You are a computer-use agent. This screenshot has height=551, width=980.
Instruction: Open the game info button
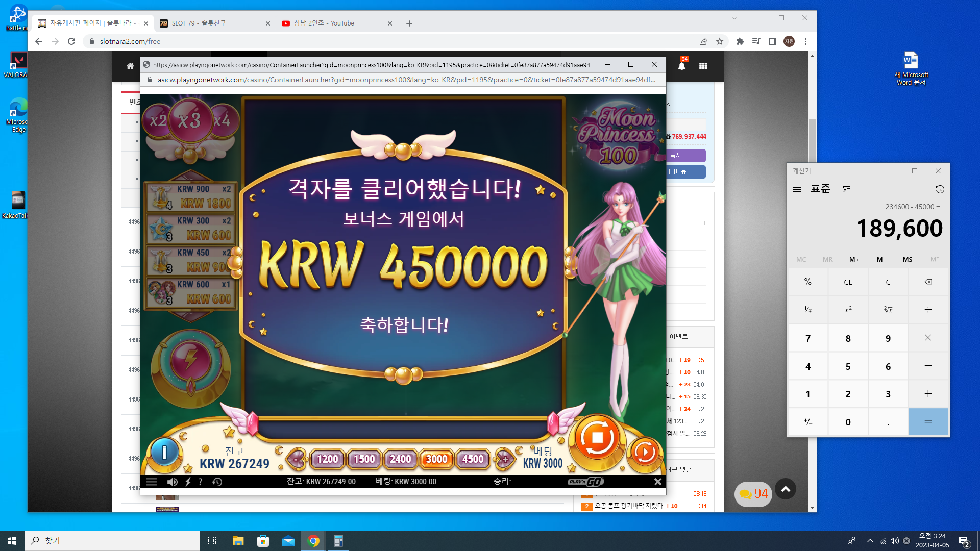pos(164,452)
